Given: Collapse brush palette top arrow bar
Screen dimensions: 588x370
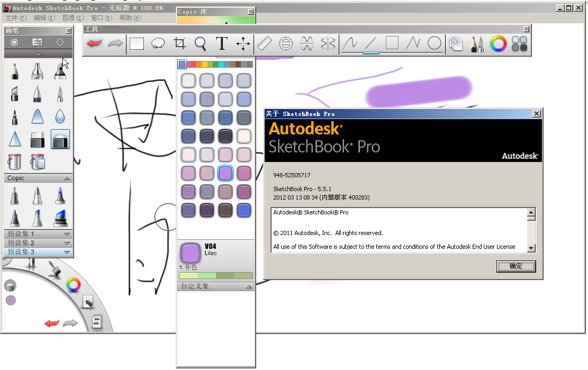Looking at the screenshot, I should coord(38,54).
